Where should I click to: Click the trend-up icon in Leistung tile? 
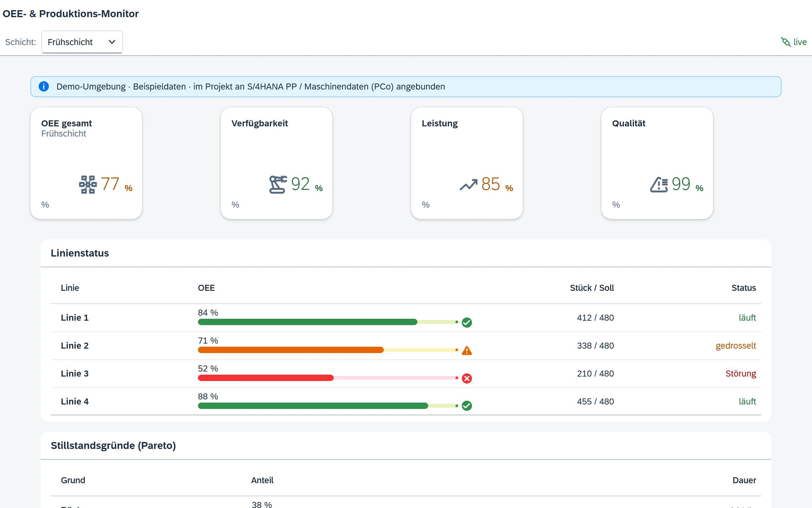(468, 184)
